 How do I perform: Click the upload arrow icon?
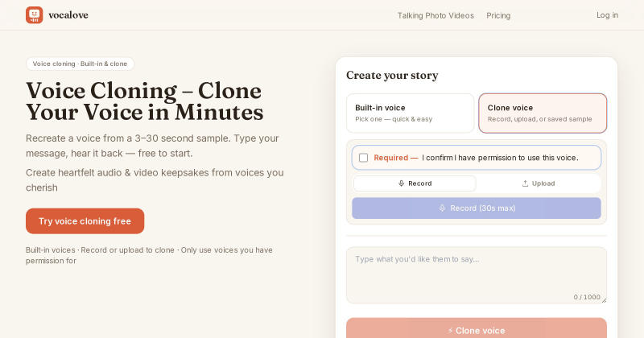click(525, 183)
